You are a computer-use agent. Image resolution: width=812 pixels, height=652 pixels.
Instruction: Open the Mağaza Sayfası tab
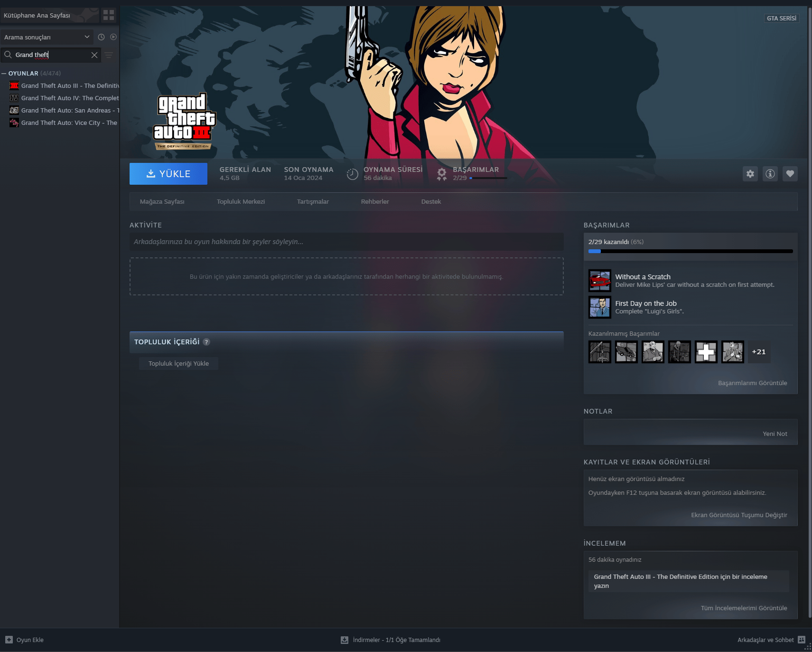[162, 202]
